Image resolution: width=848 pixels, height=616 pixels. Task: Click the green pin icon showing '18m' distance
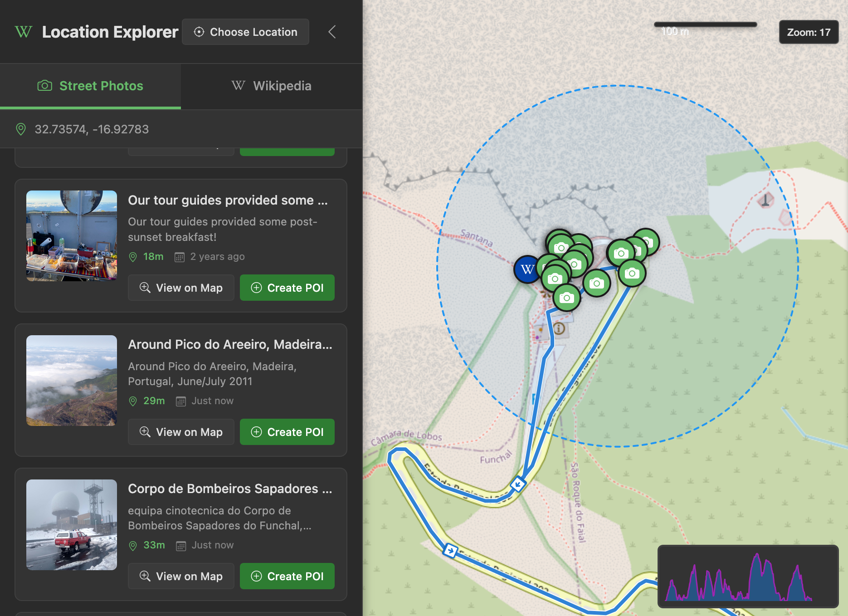[133, 256]
